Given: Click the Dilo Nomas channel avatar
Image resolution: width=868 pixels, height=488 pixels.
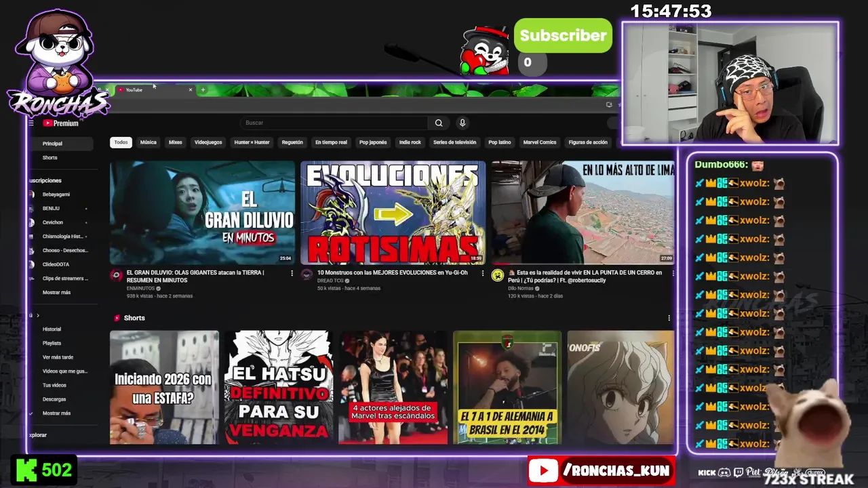Looking at the screenshot, I should point(498,274).
